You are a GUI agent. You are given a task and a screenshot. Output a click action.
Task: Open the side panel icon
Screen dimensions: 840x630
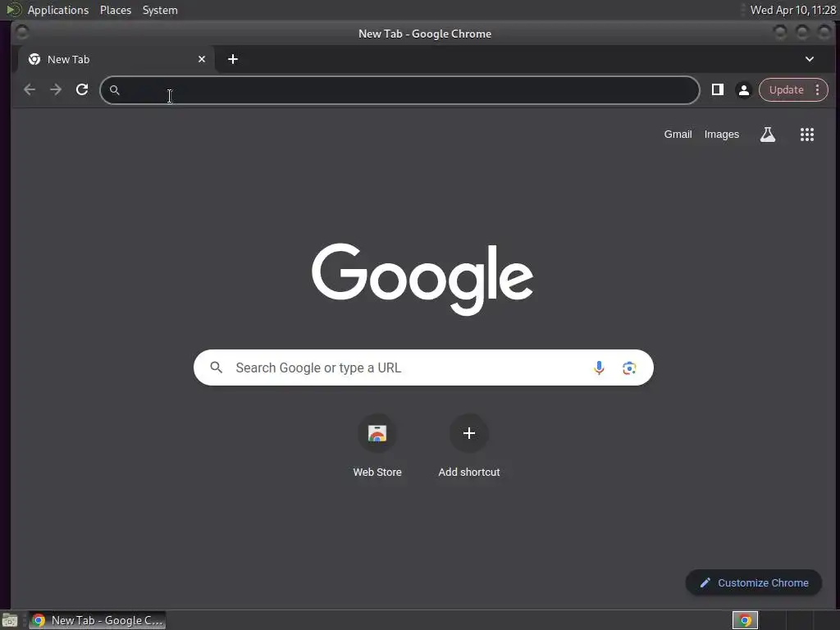717,89
